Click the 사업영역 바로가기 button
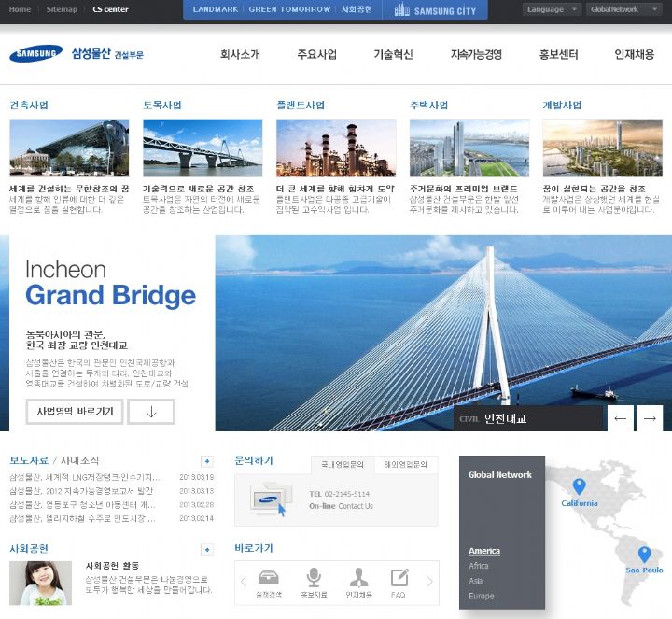 75,412
